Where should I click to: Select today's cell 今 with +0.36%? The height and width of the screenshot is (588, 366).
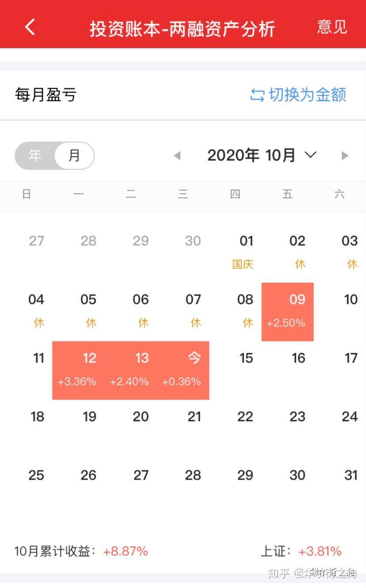[x=183, y=370]
